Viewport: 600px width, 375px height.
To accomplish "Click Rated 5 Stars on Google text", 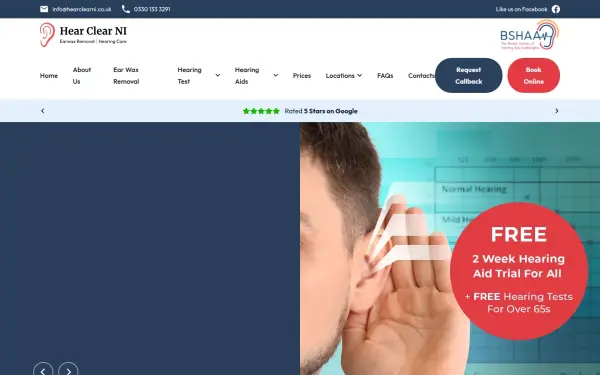I will 321,111.
